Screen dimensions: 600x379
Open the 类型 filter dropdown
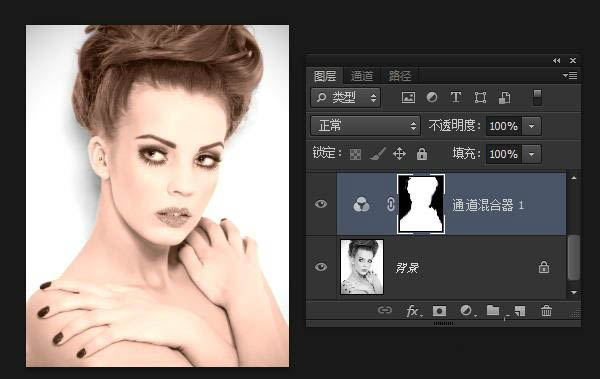[x=346, y=98]
